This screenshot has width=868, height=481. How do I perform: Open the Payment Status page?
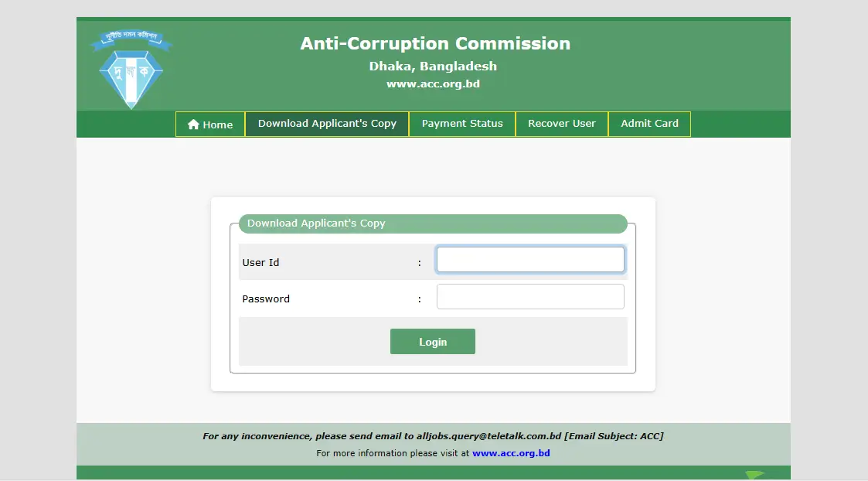pyautogui.click(x=462, y=124)
